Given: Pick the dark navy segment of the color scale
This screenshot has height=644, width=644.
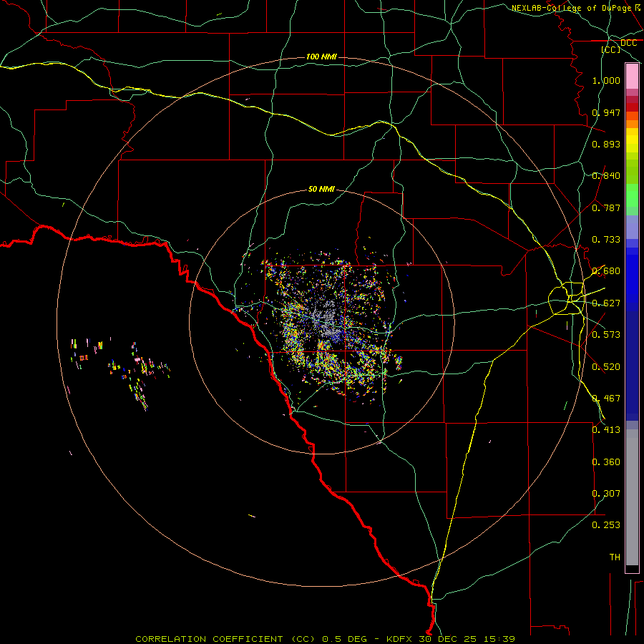Looking at the screenshot, I should pyautogui.click(x=632, y=366).
